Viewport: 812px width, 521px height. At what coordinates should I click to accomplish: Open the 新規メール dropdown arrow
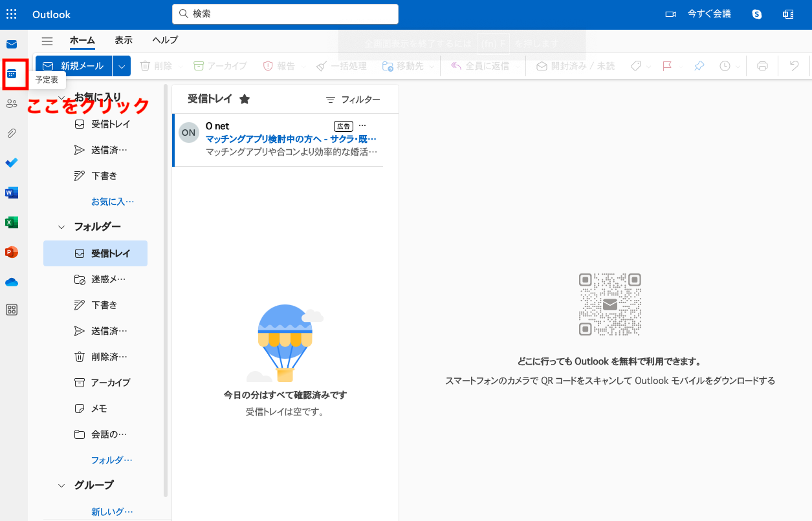coord(120,65)
